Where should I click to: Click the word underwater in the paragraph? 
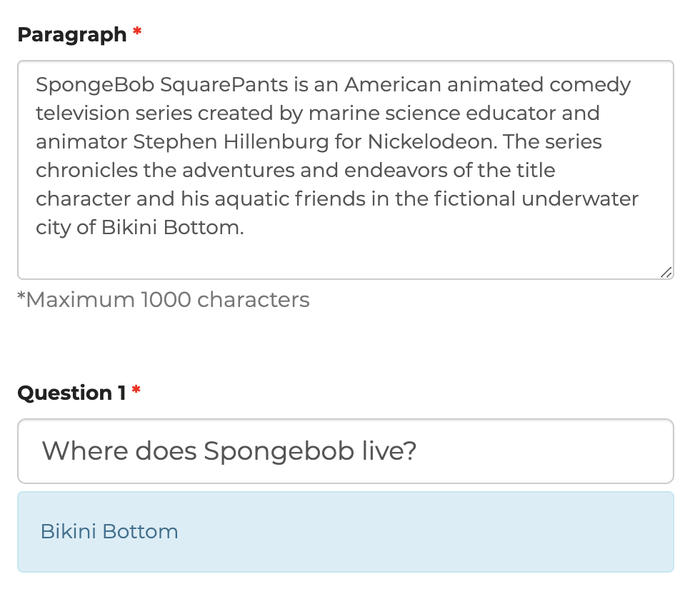[x=580, y=199]
